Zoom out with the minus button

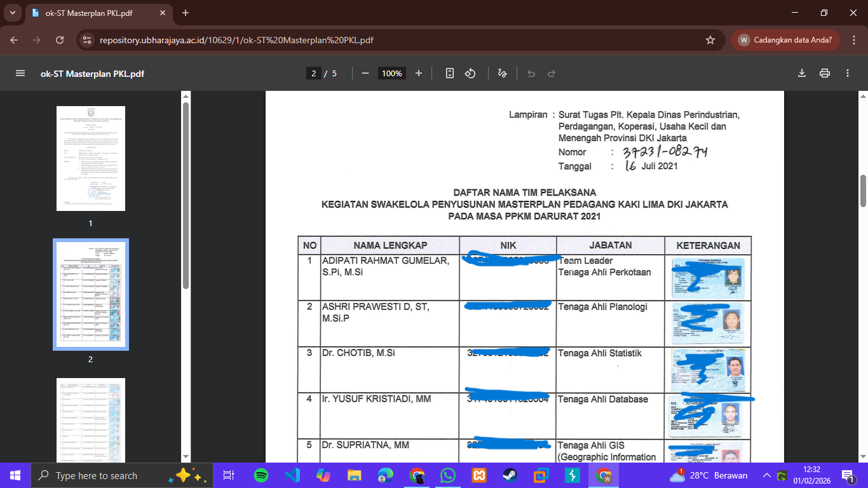tap(365, 73)
